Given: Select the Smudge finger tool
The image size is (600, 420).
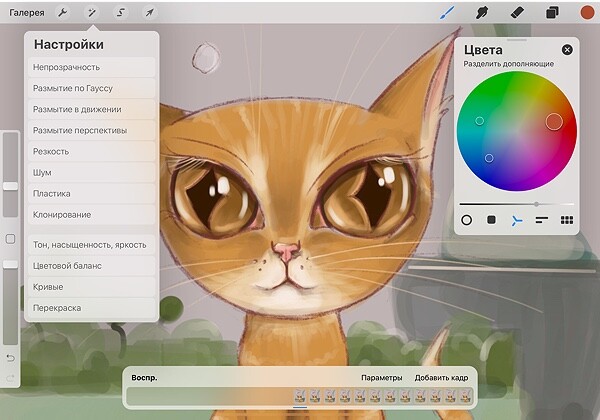Looking at the screenshot, I should tap(482, 13).
